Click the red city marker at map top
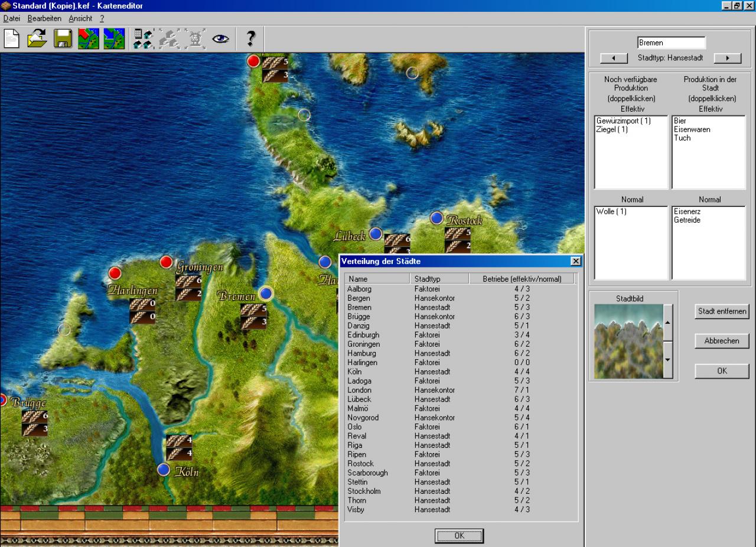 pos(253,61)
